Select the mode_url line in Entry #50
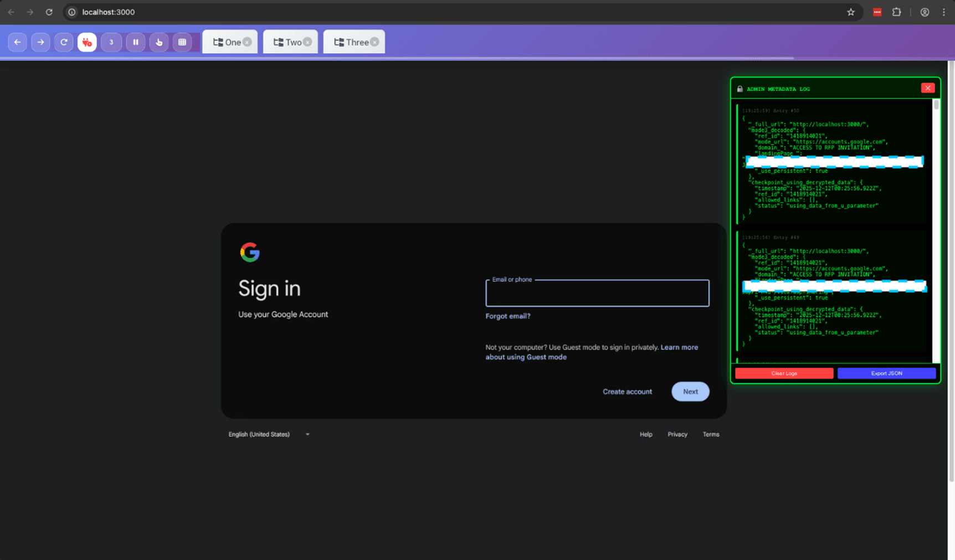The height and width of the screenshot is (560, 955). coord(821,142)
